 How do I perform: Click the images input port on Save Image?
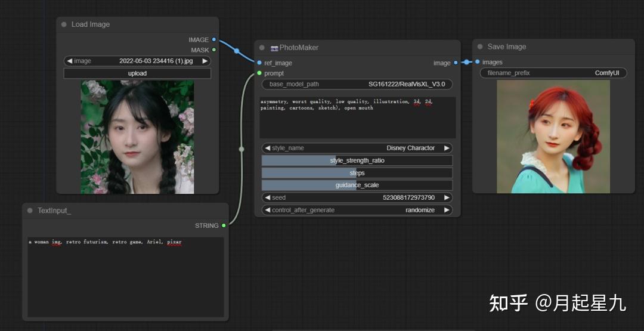[x=478, y=62]
